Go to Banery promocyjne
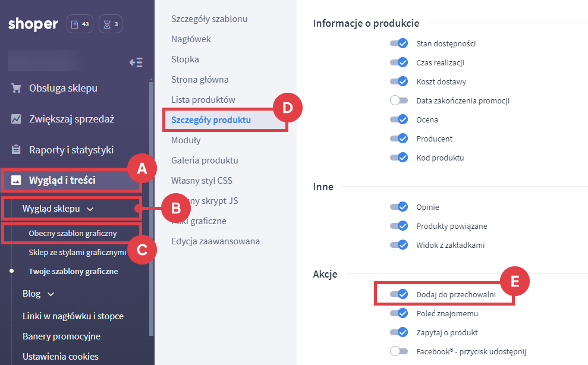The height and width of the screenshot is (365, 588). tap(61, 336)
